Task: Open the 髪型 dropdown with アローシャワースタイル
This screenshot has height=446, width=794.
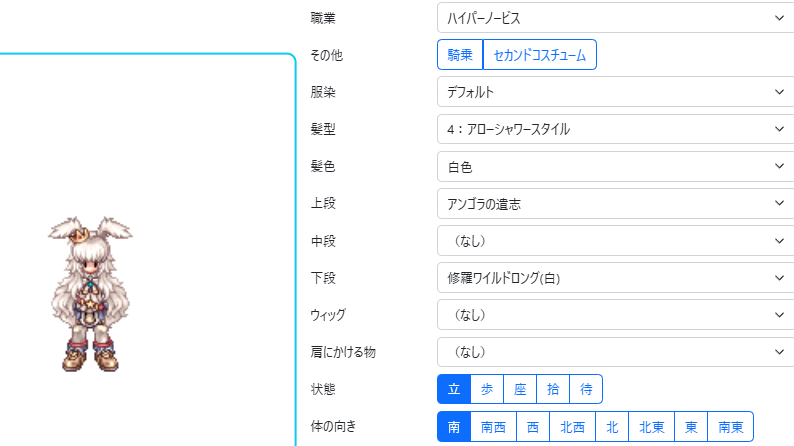Action: (x=614, y=129)
